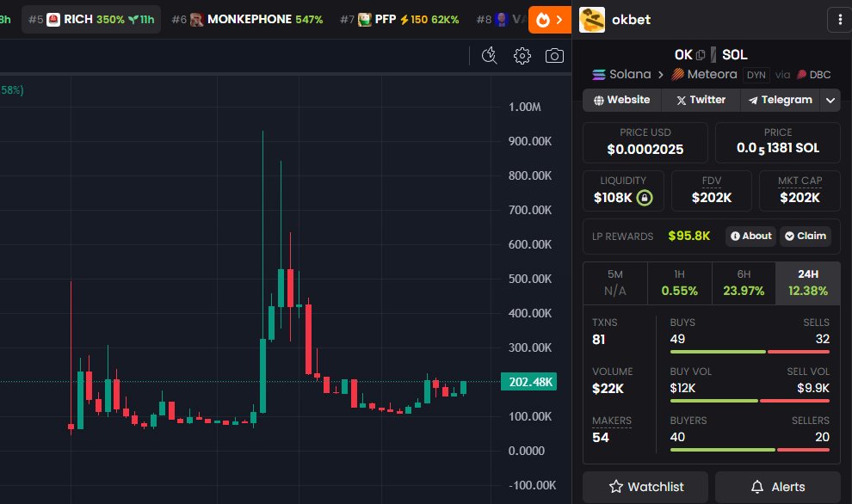Click the TXNS 81 value
852x504 pixels.
tap(598, 340)
